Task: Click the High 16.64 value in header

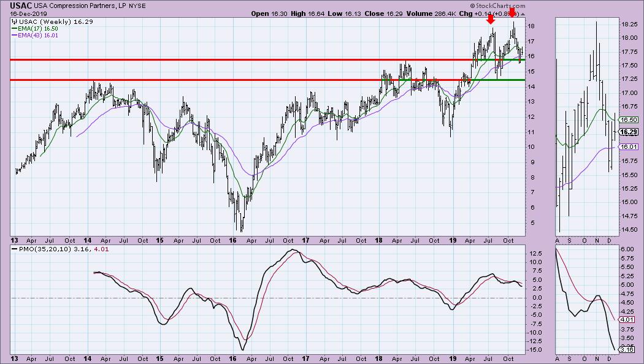Action: (308, 13)
